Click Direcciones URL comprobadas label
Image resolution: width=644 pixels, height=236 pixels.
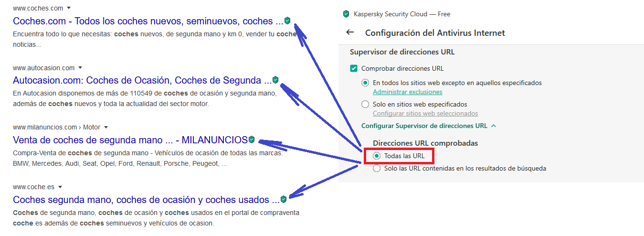click(425, 143)
